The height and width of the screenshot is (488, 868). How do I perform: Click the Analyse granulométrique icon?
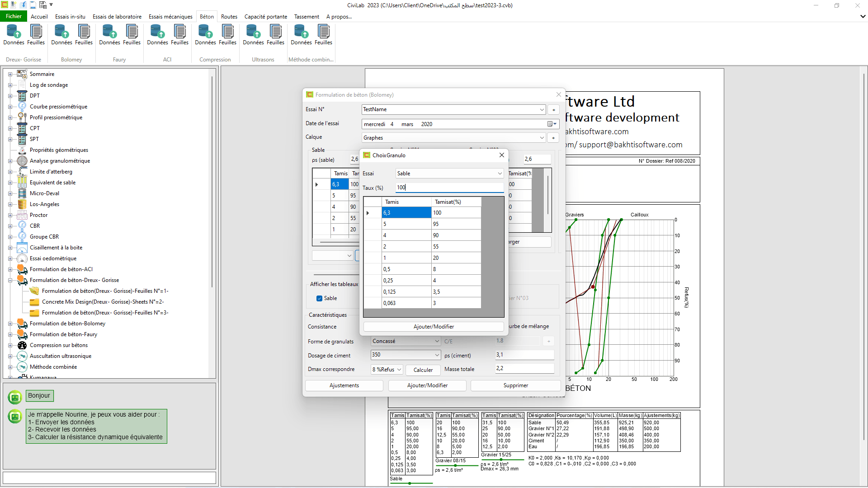[x=22, y=161]
